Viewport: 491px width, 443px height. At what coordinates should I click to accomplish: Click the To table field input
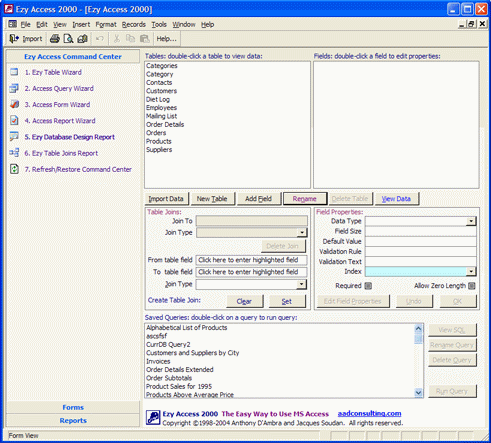251,272
